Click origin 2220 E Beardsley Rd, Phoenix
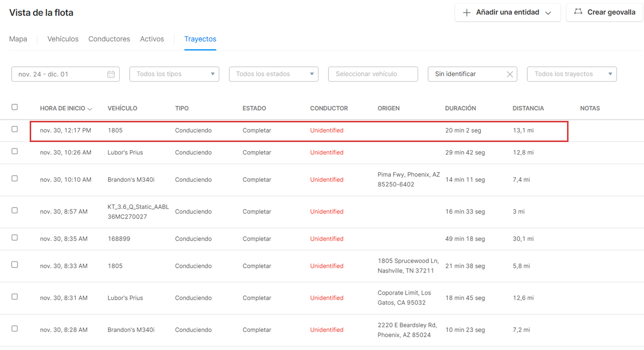Screen dimensions: 644x350 407,330
